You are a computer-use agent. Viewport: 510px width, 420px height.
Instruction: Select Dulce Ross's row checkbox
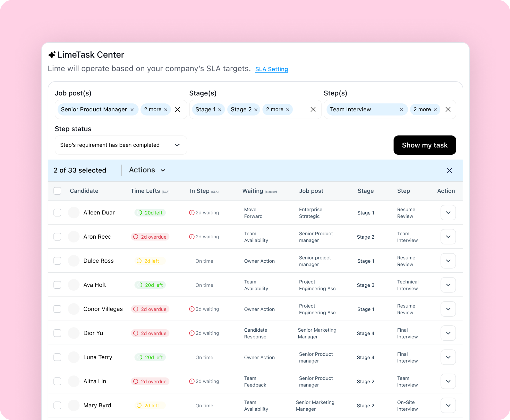click(x=57, y=261)
